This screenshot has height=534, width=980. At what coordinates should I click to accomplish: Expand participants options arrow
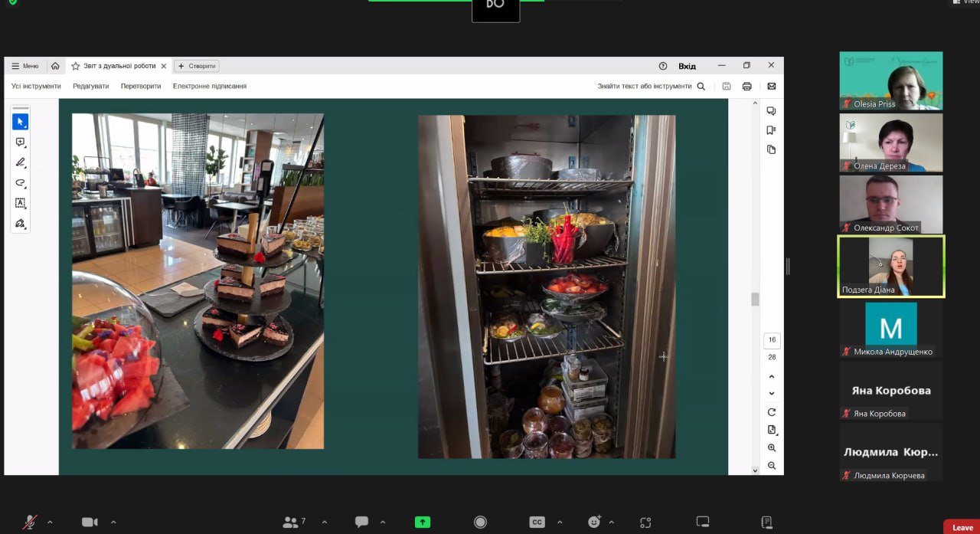pyautogui.click(x=324, y=522)
